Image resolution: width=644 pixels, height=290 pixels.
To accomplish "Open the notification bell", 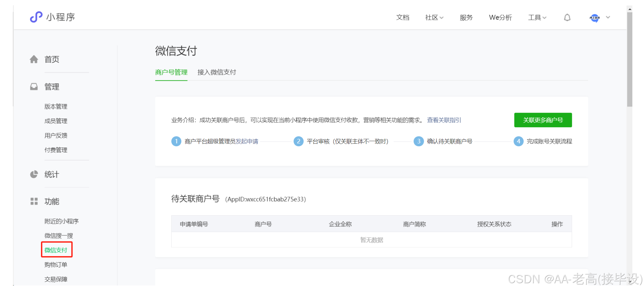I will tap(567, 17).
